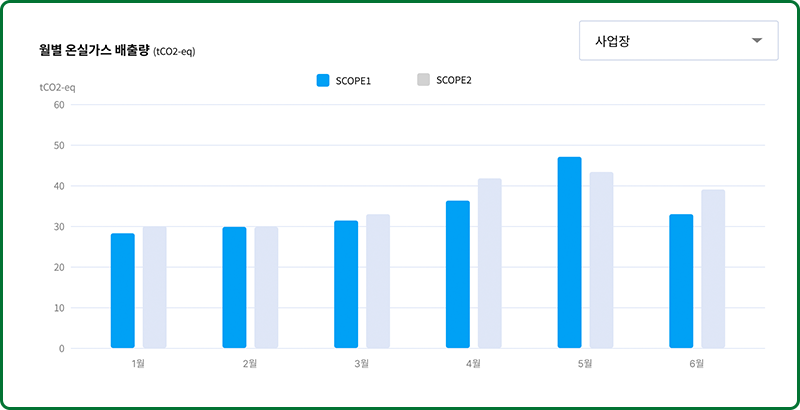Image resolution: width=800 pixels, height=410 pixels.
Task: Click the 월별 온실가스 배출량 chart title
Action: click(x=94, y=49)
